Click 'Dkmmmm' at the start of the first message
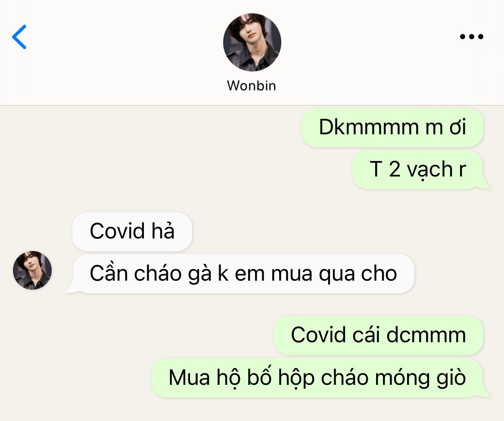504x421 pixels. 369,127
